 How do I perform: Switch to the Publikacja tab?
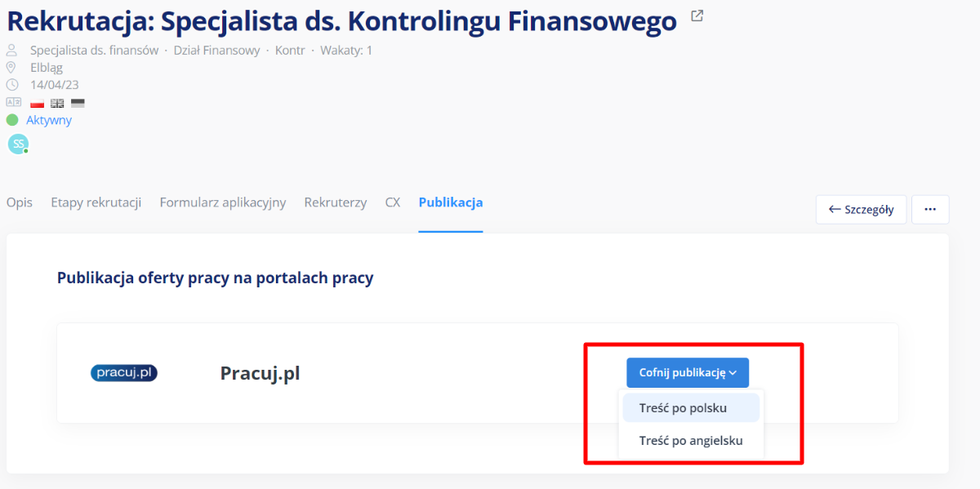pos(450,202)
